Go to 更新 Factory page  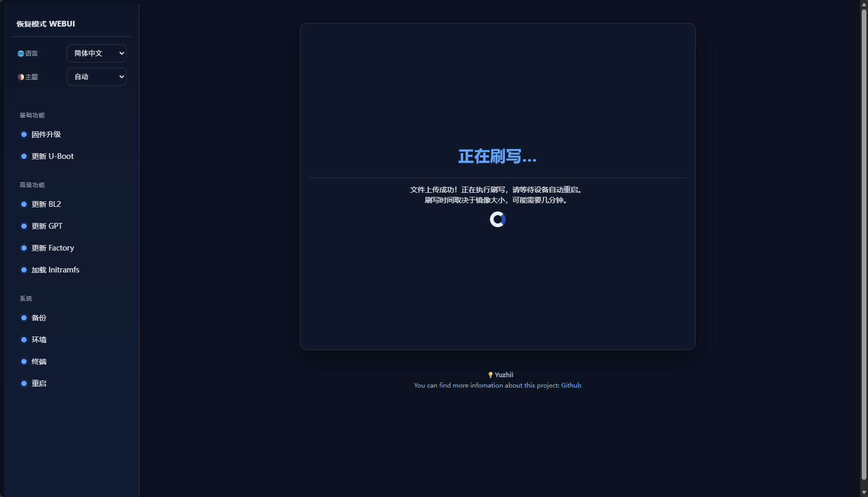(x=53, y=248)
